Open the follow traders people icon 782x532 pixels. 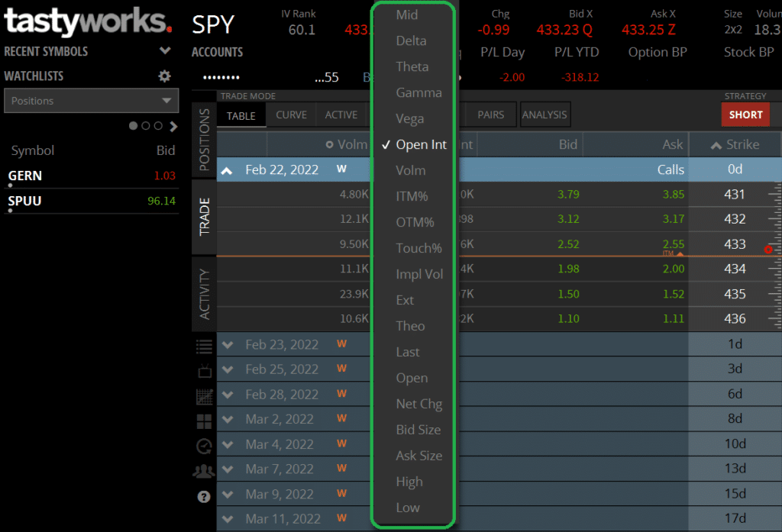(x=204, y=471)
